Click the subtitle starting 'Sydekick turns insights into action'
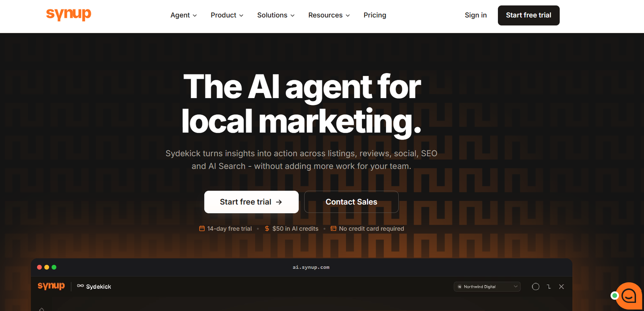This screenshot has width=644, height=311. pyautogui.click(x=301, y=160)
